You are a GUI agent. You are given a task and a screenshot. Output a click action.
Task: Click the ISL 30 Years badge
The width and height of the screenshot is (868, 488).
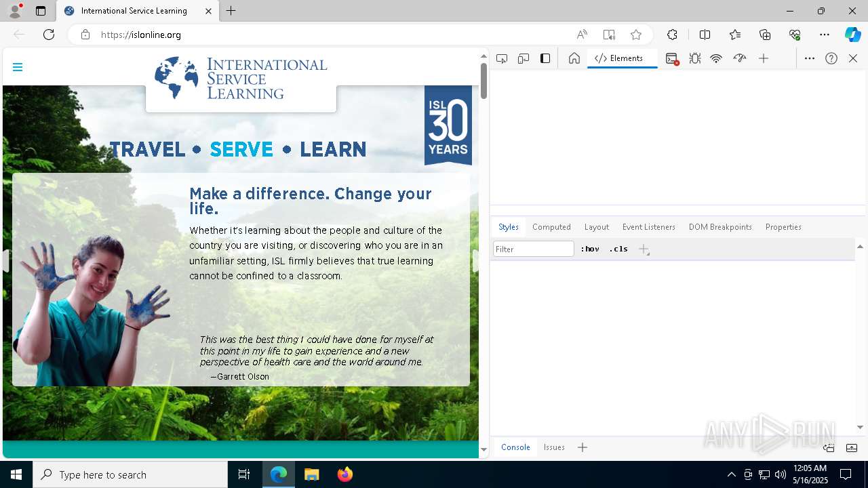tap(448, 125)
